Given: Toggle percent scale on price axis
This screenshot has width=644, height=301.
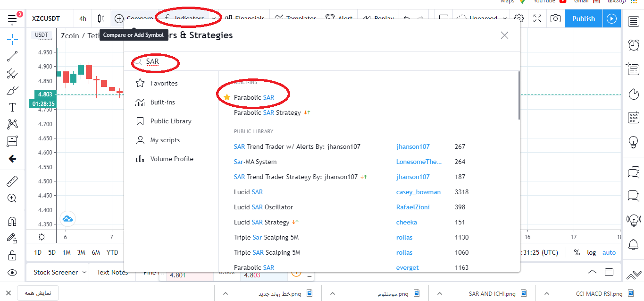Looking at the screenshot, I should (x=577, y=252).
